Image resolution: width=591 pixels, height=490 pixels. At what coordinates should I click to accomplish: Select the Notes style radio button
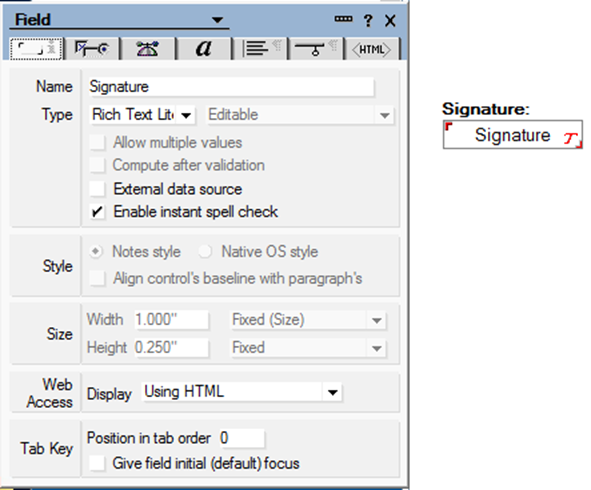pyautogui.click(x=96, y=251)
